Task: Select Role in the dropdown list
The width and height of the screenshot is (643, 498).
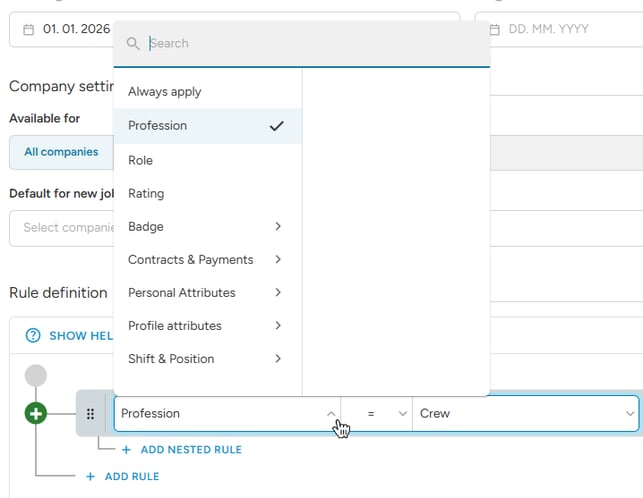Action: (141, 160)
